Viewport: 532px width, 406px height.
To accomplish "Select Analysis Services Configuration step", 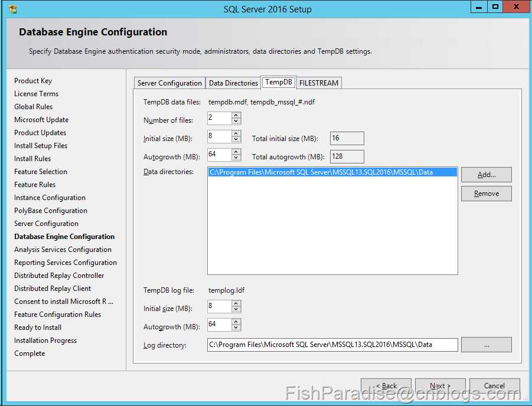I will point(63,250).
